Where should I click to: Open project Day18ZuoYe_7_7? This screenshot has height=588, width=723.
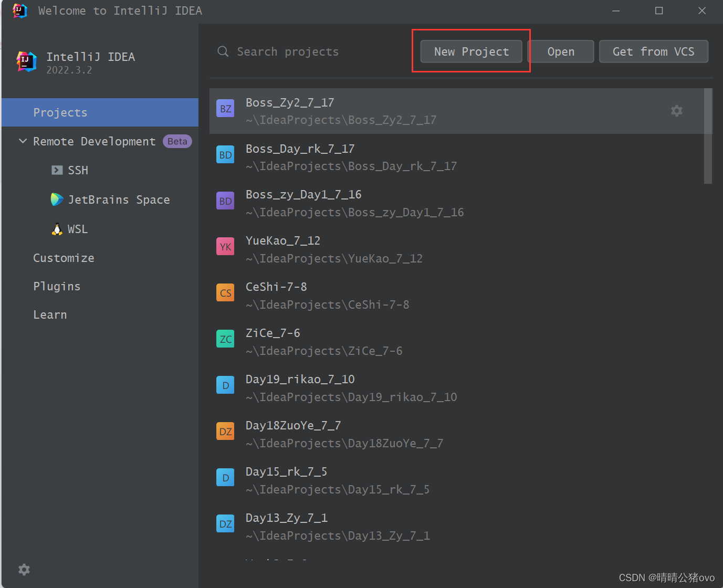click(x=457, y=434)
